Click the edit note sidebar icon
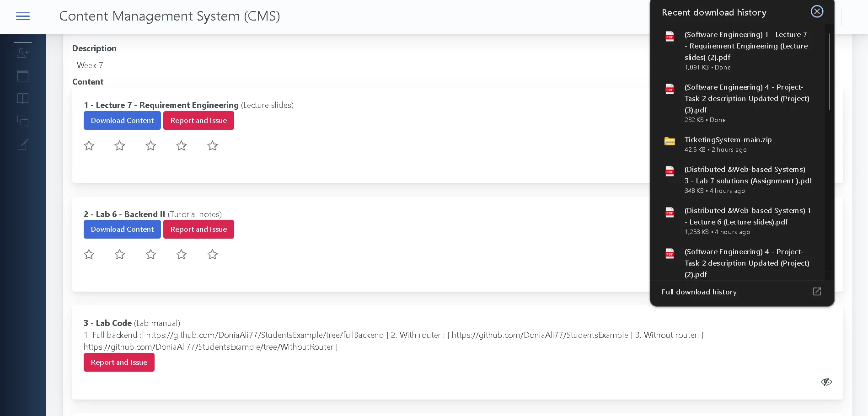The image size is (868, 416). tap(23, 144)
